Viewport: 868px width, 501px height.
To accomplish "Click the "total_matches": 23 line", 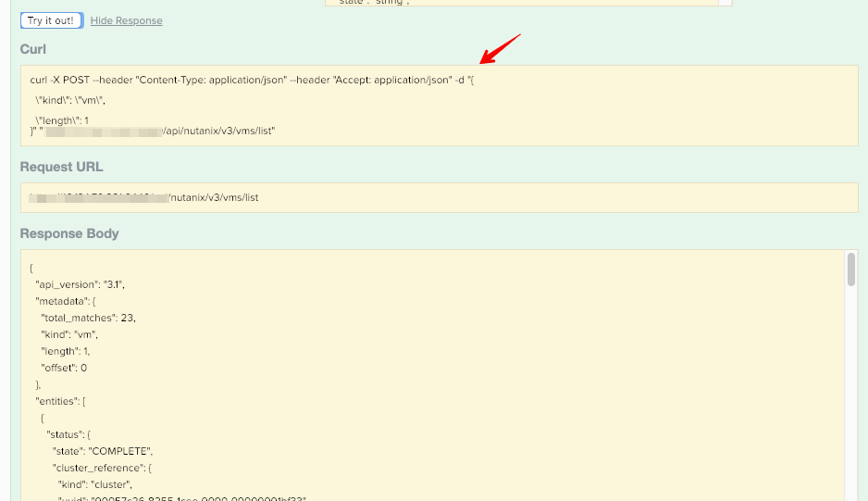I will [x=88, y=318].
